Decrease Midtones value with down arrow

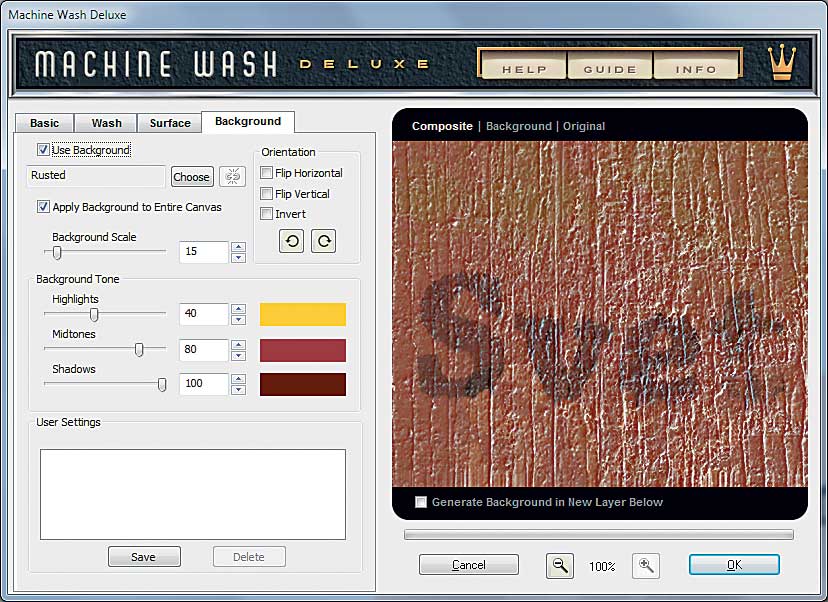pos(239,355)
